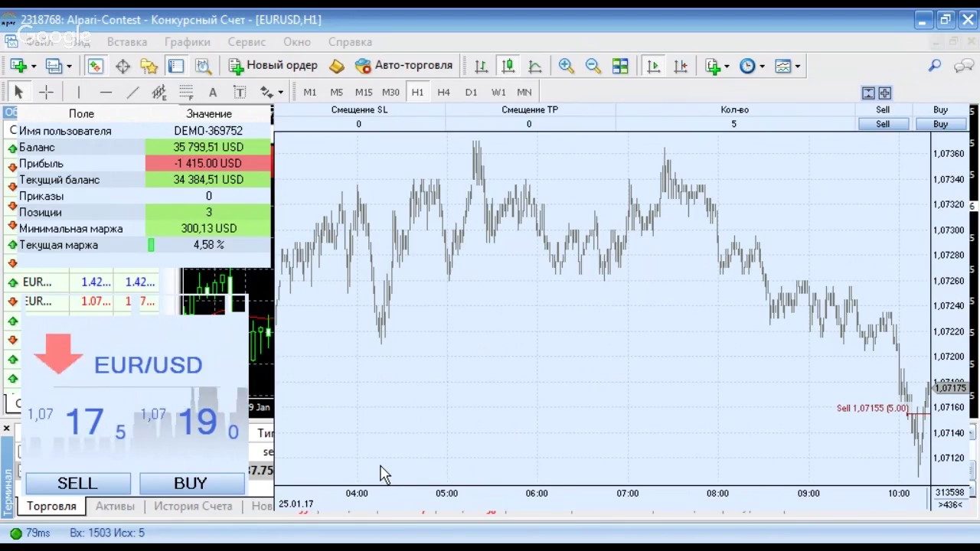Select the cursor arrow tool
Image resolution: width=980 pixels, height=551 pixels.
19,92
